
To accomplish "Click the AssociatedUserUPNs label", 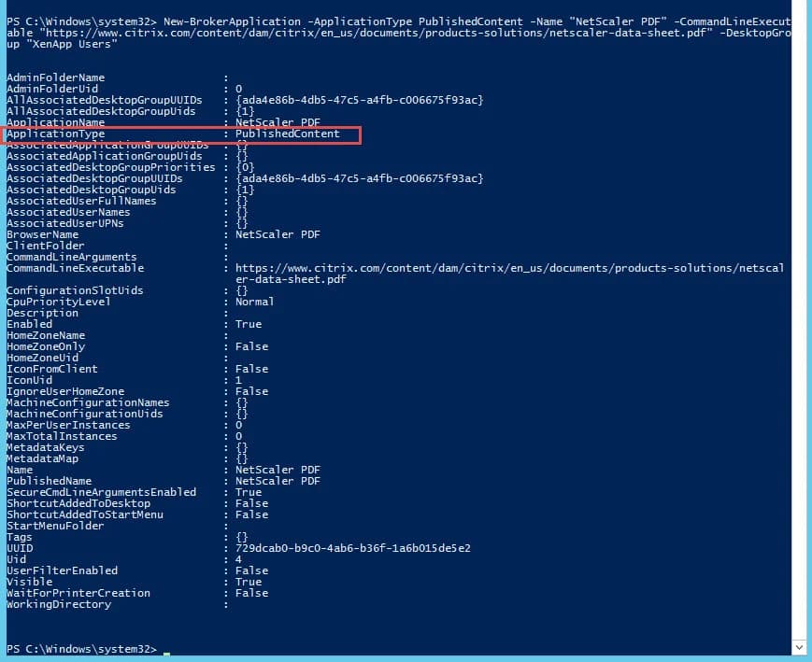I will point(64,223).
